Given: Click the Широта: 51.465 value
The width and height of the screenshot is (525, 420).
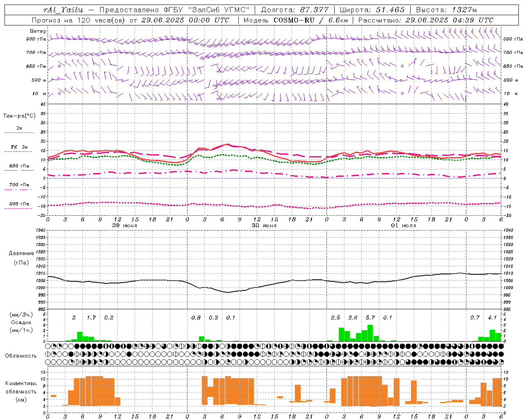Looking at the screenshot, I should click(x=372, y=10).
